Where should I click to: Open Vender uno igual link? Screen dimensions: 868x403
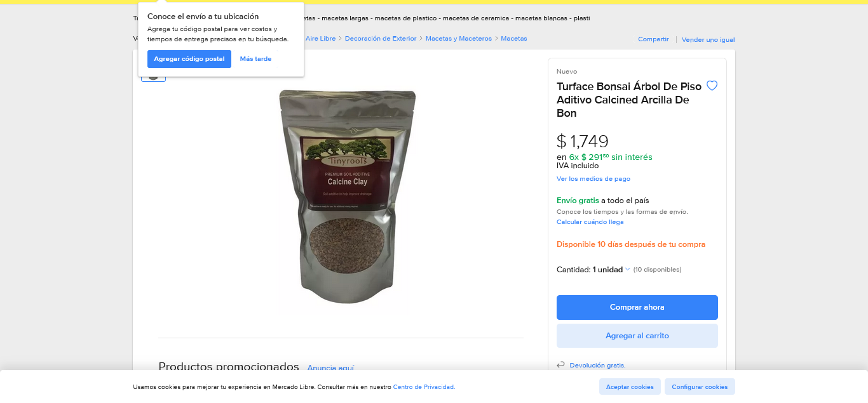point(708,39)
